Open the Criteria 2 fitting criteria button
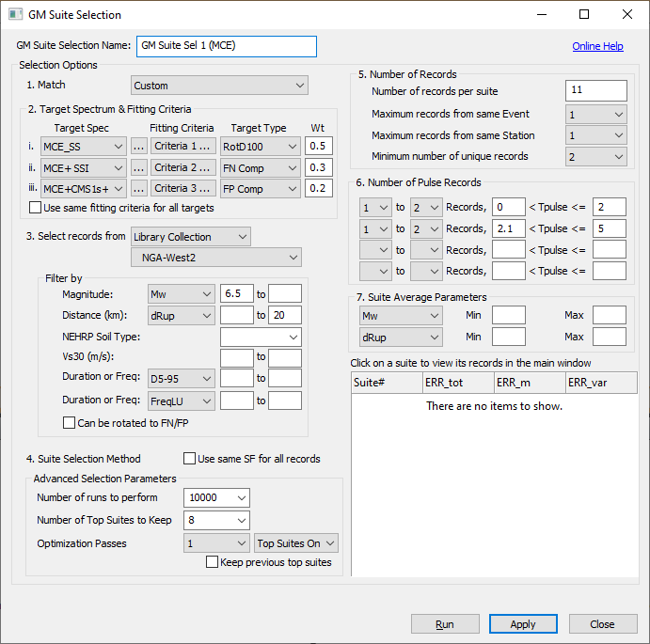The image size is (650, 644). click(x=182, y=168)
